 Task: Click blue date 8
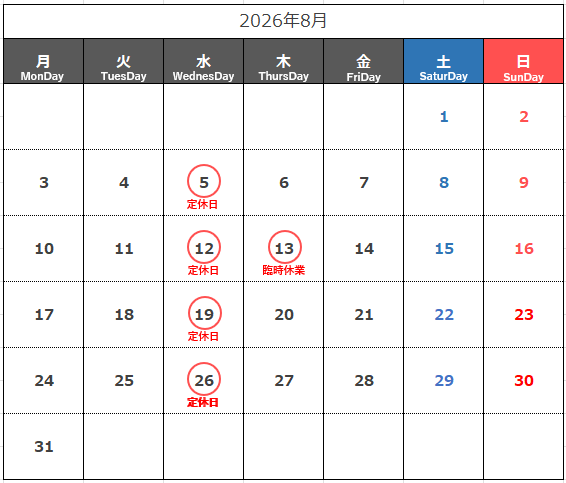[444, 183]
